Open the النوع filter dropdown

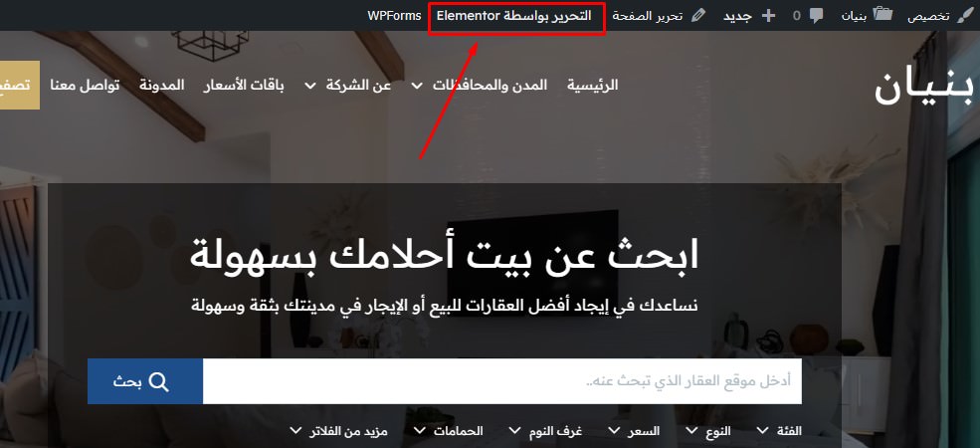tap(708, 430)
